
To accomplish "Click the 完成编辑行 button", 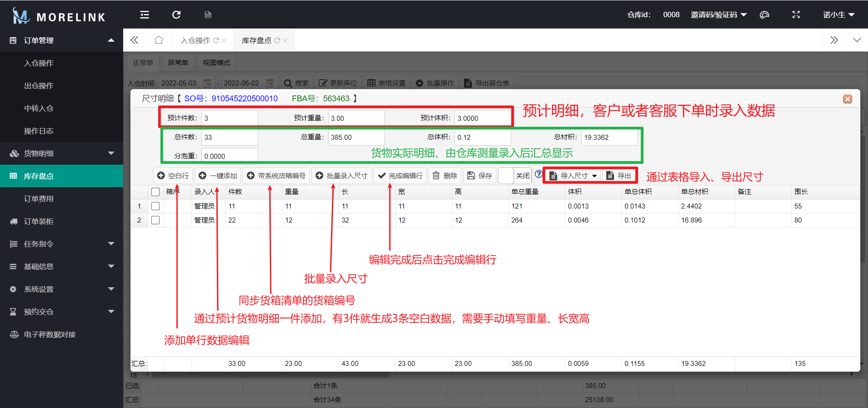I will [x=400, y=176].
